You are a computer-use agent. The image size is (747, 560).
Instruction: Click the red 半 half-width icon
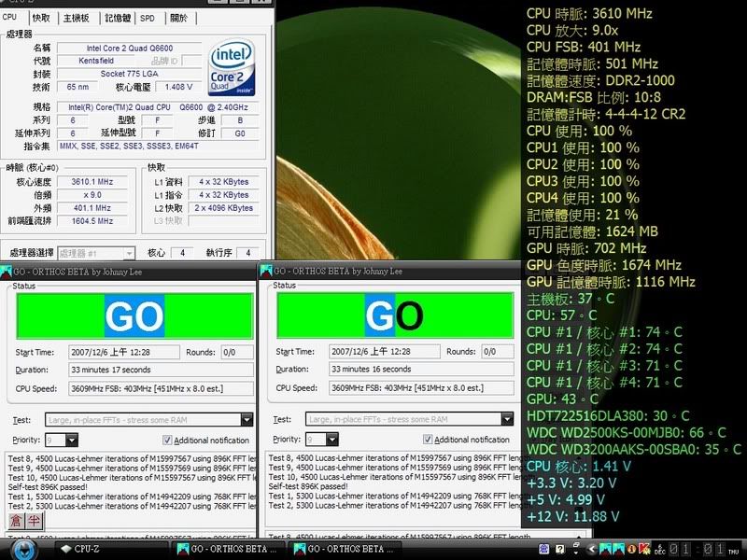click(x=34, y=521)
